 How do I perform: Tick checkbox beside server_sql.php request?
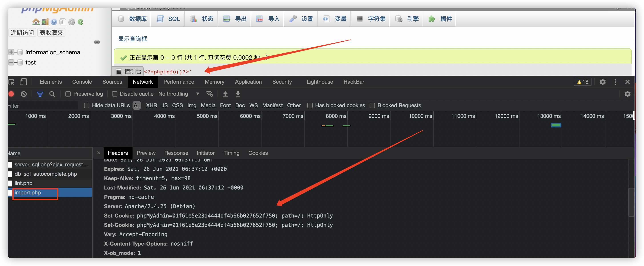[10, 165]
